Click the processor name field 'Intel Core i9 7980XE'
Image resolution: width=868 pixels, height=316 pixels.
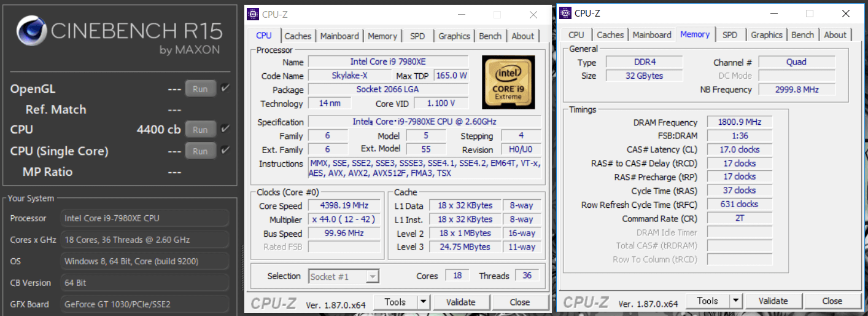(x=388, y=62)
